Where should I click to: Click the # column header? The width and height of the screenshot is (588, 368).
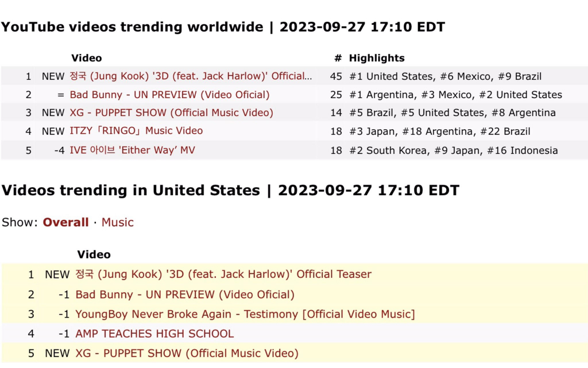pyautogui.click(x=338, y=58)
